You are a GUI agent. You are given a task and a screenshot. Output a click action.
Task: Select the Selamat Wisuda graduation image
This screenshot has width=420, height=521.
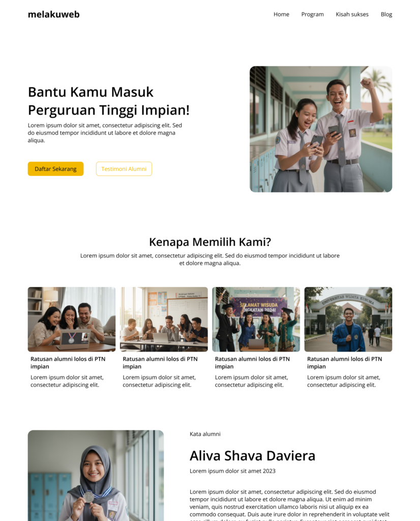[x=256, y=320]
